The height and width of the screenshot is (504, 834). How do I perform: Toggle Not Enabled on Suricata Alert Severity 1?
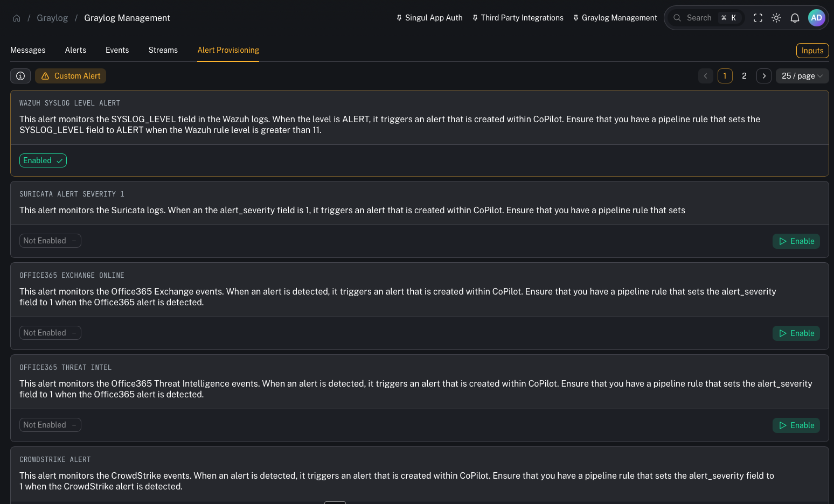pyautogui.click(x=50, y=240)
